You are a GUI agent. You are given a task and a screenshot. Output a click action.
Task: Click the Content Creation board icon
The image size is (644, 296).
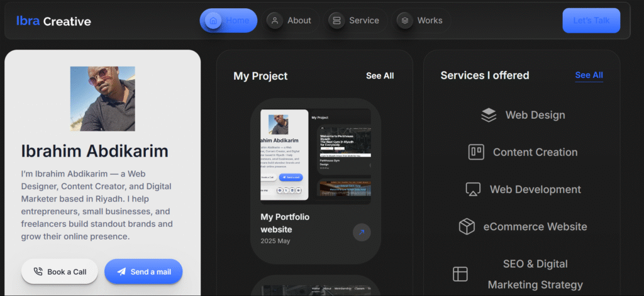tap(476, 152)
